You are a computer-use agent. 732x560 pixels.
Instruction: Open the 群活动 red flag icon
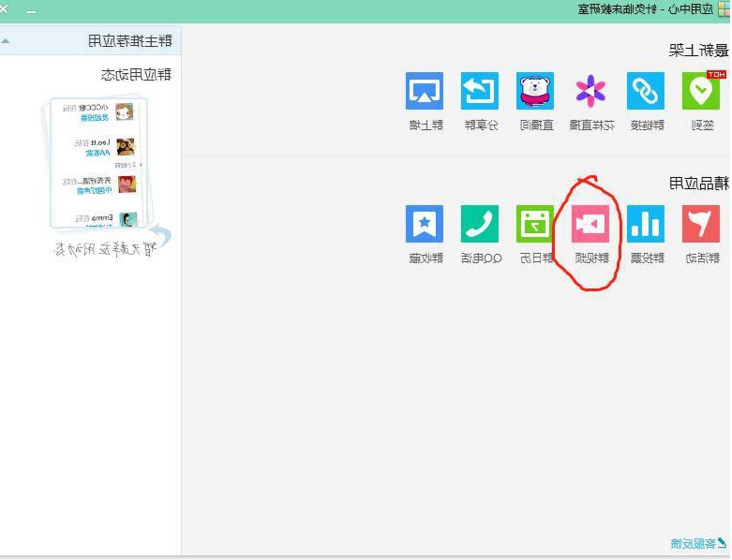pos(701,224)
